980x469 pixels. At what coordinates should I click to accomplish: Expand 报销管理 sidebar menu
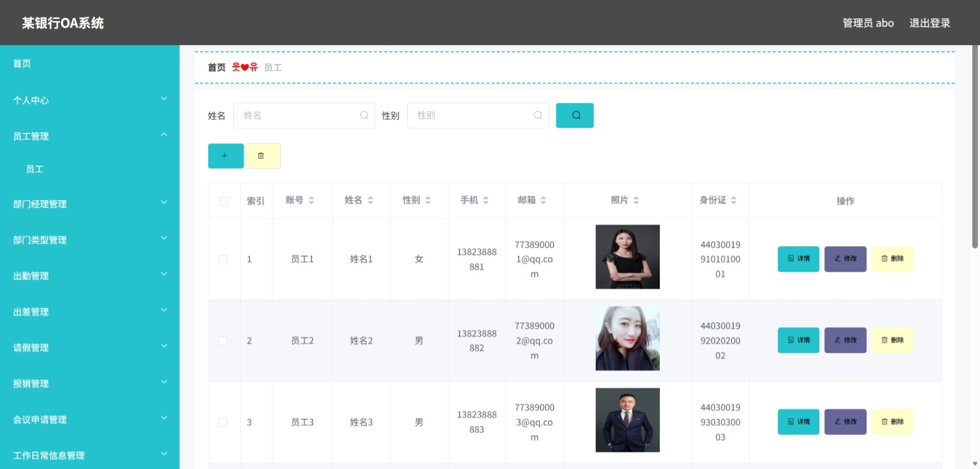89,383
